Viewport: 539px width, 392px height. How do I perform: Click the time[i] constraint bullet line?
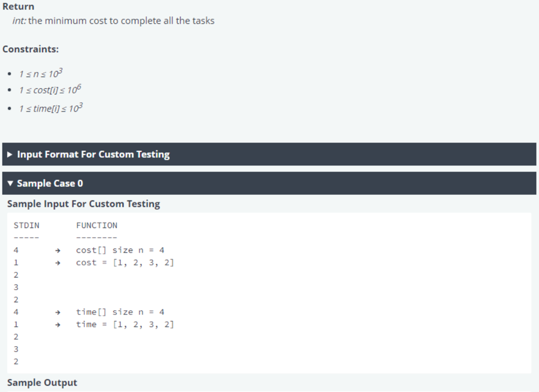51,108
